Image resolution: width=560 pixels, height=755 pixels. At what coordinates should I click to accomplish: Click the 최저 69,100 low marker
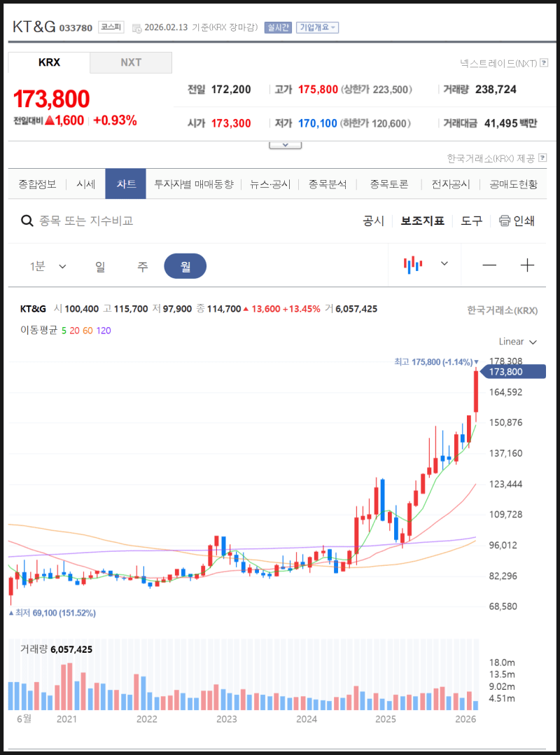(x=52, y=613)
